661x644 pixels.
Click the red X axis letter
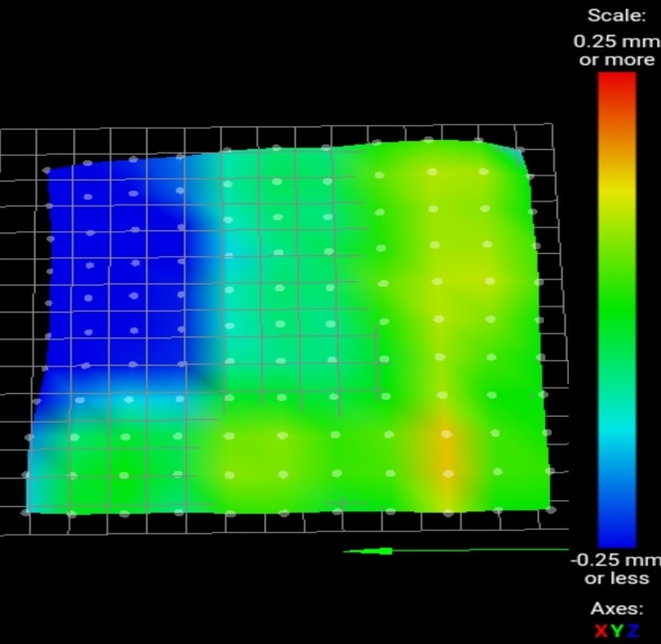click(x=600, y=631)
